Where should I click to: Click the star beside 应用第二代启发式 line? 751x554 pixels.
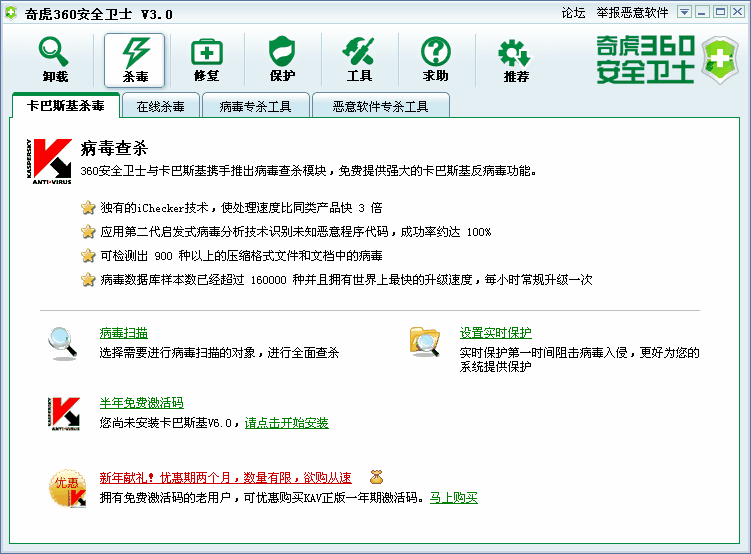tap(88, 232)
